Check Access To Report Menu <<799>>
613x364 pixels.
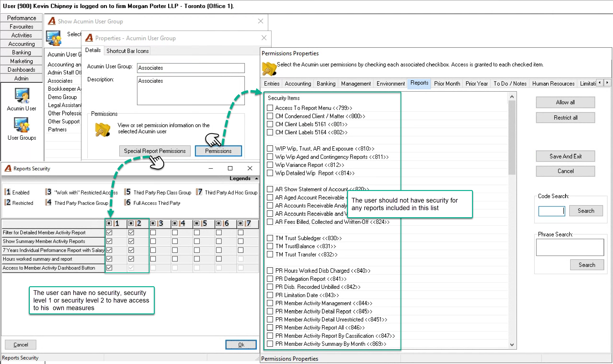270,108
